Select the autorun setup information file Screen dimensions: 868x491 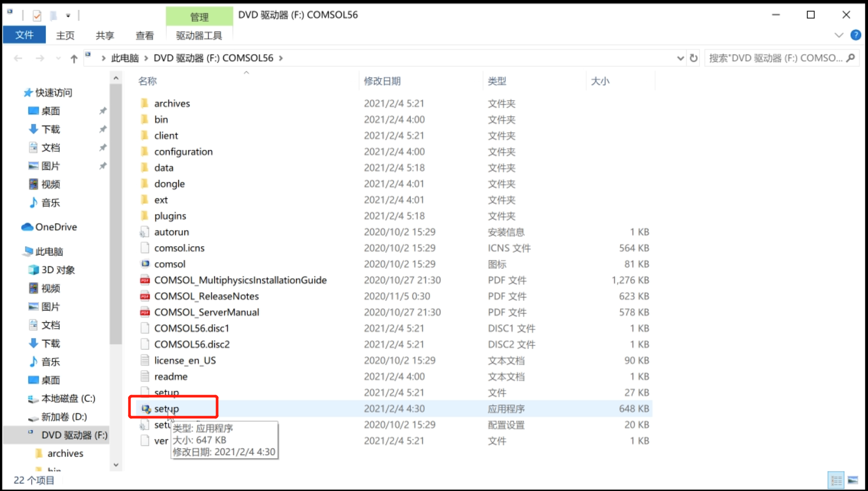coord(171,232)
